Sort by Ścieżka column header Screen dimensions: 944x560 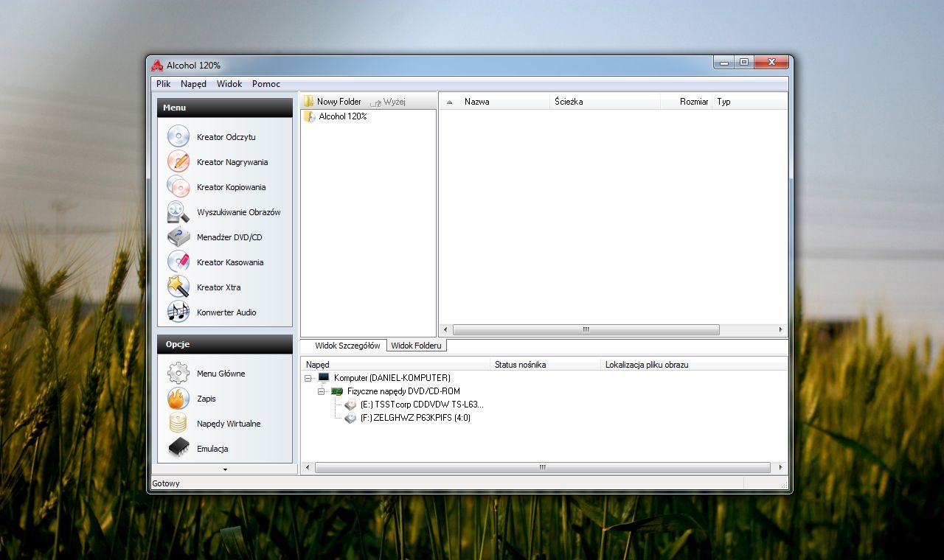[x=605, y=102]
